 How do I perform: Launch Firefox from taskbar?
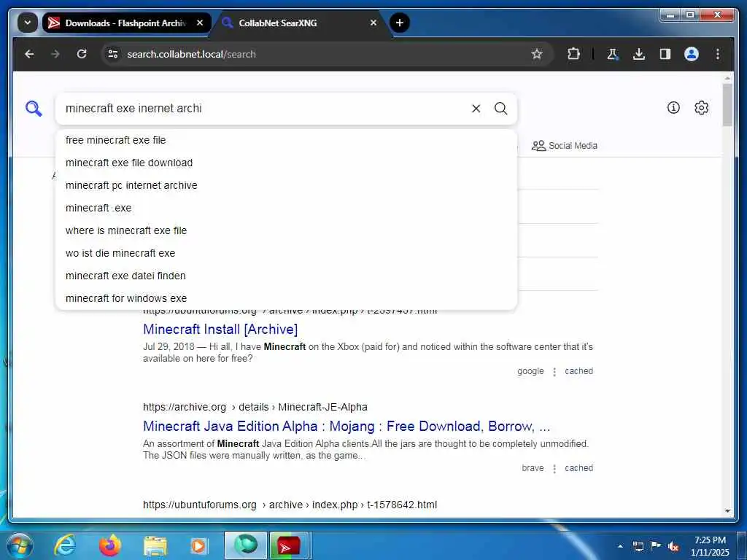(x=110, y=545)
